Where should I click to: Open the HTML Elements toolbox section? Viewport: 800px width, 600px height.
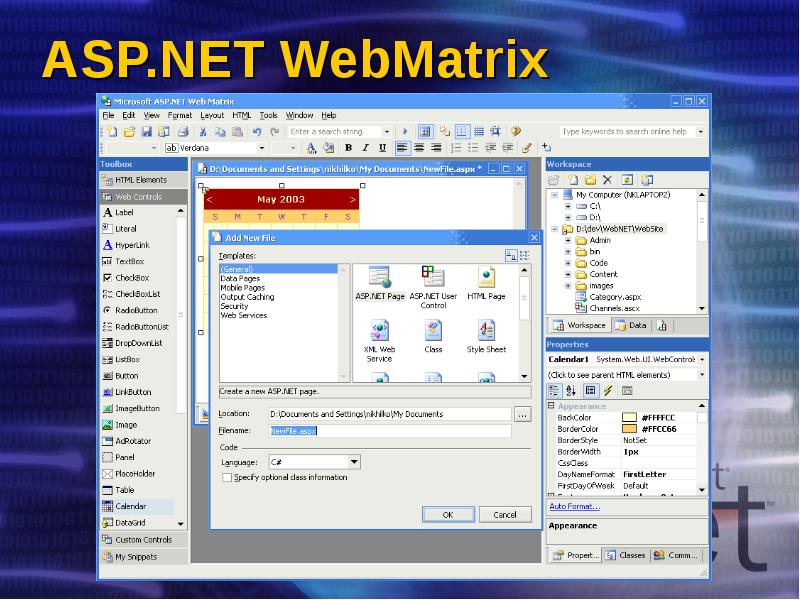144,180
